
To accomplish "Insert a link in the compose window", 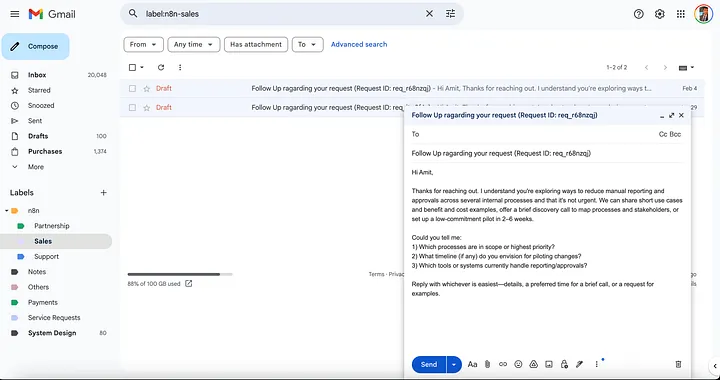I will point(503,364).
